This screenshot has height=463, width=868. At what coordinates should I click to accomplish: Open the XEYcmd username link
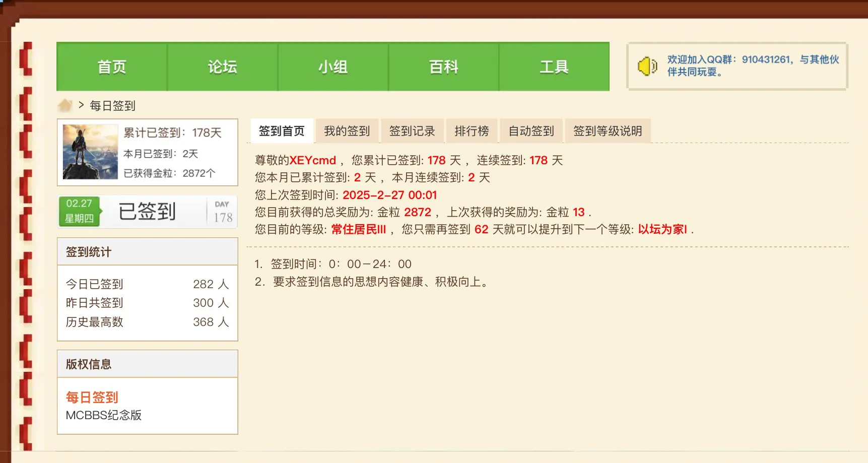pos(312,160)
